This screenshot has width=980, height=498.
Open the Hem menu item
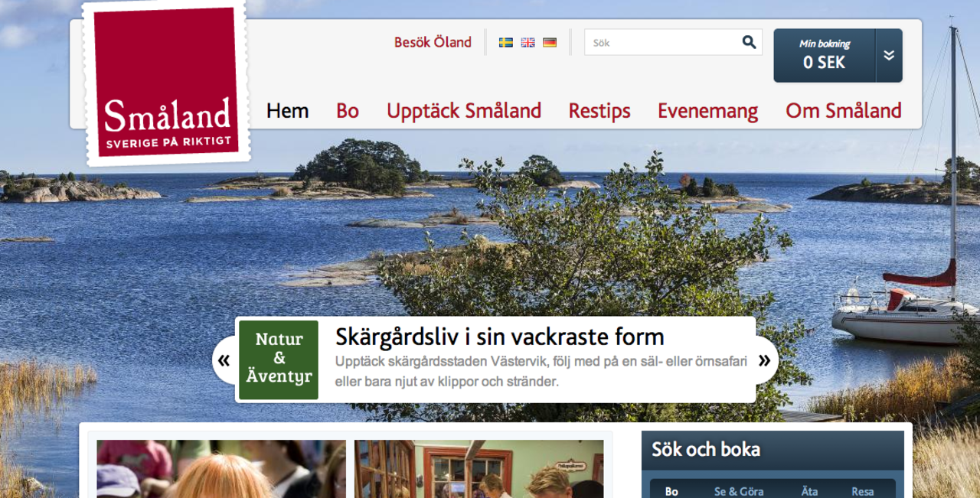(286, 111)
